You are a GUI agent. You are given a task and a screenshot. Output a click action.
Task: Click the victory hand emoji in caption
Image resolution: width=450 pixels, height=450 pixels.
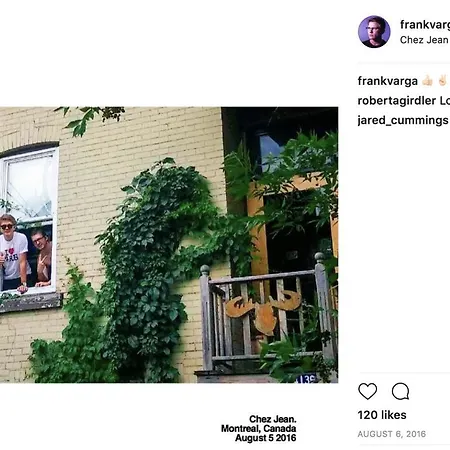[442, 81]
